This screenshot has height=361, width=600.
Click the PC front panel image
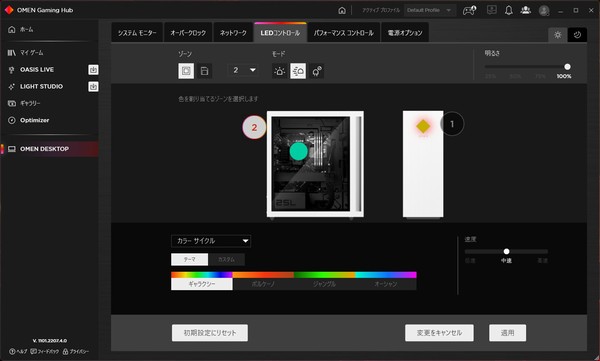[x=423, y=164]
